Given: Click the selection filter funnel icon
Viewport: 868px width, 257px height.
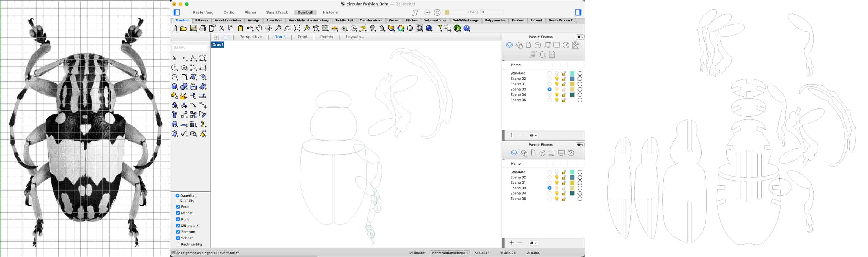Looking at the screenshot, I should point(415,12).
